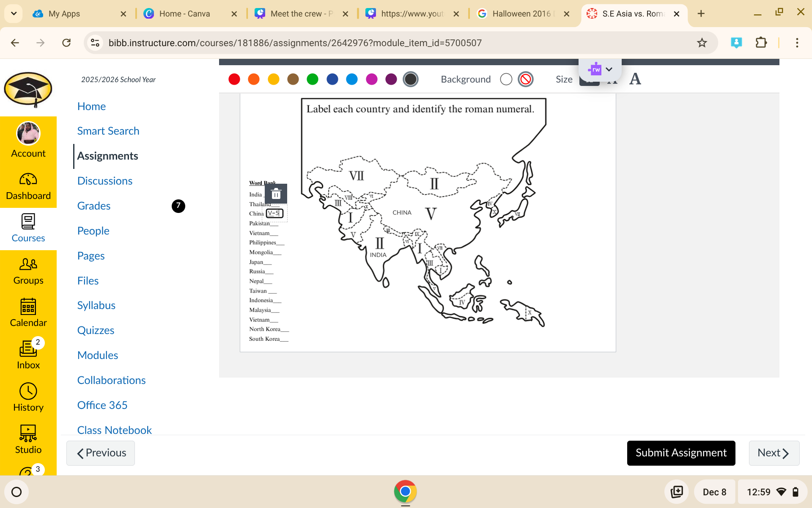Switch to the Home - Canva tab
Screen dimensions: 812x508
tap(185, 14)
